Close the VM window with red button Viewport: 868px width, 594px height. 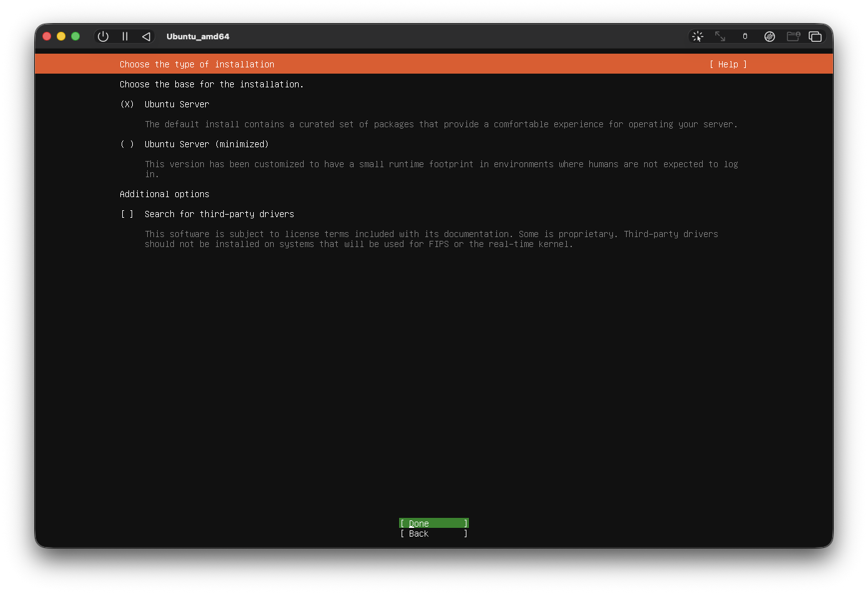click(x=47, y=36)
